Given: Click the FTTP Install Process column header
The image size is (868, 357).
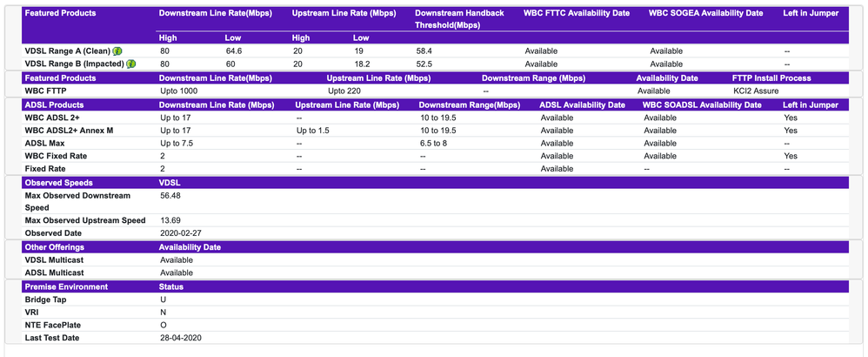Looking at the screenshot, I should click(771, 78).
